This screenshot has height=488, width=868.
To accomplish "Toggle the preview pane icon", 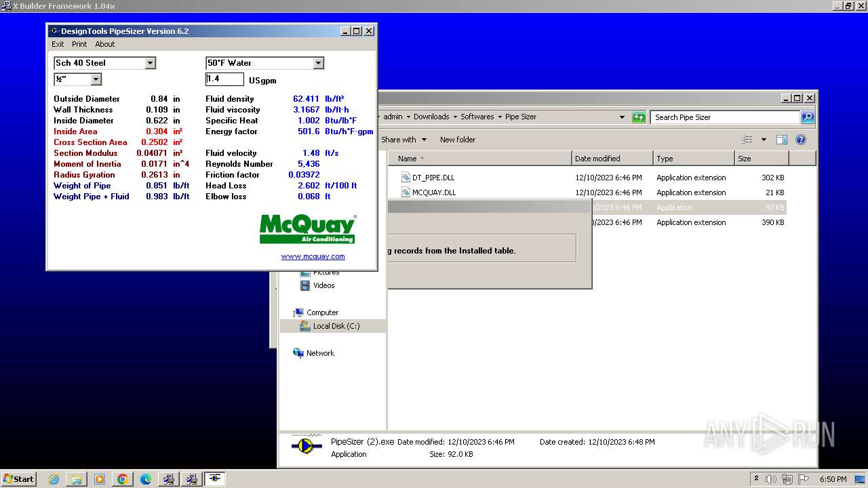I will tap(781, 140).
